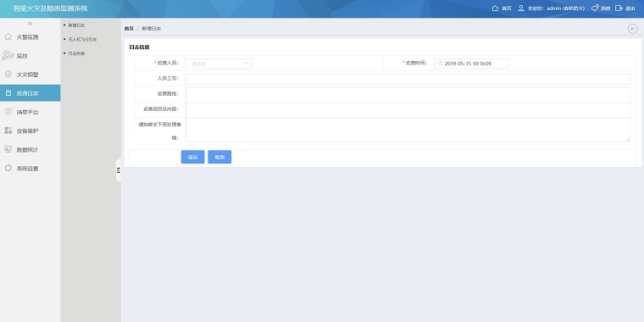Open the 巡查人员 (inspector) select dropdown
The width and height of the screenshot is (644, 322).
[219, 64]
